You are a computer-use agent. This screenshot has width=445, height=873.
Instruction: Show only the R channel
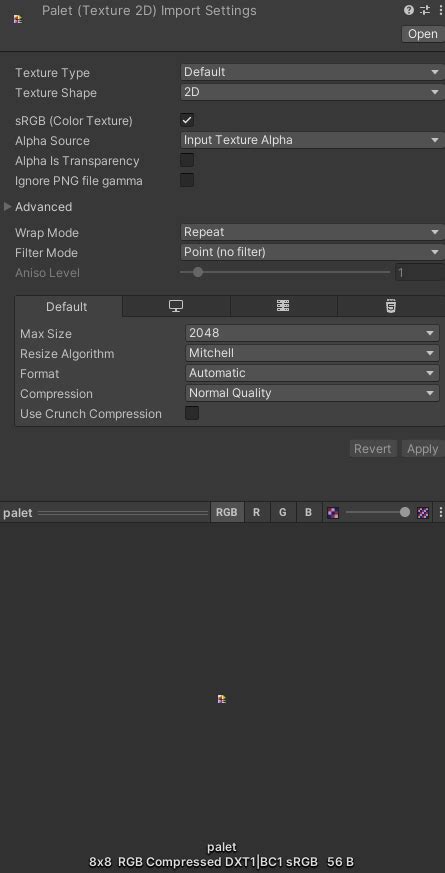point(257,513)
